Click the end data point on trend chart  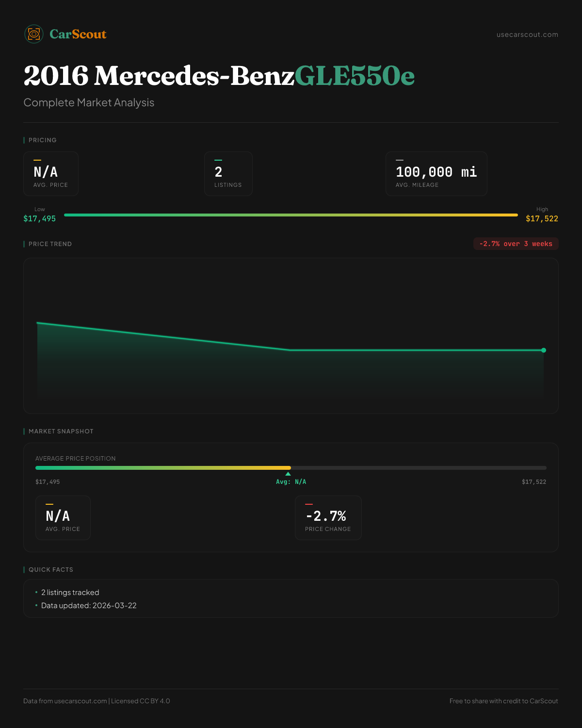(x=544, y=350)
